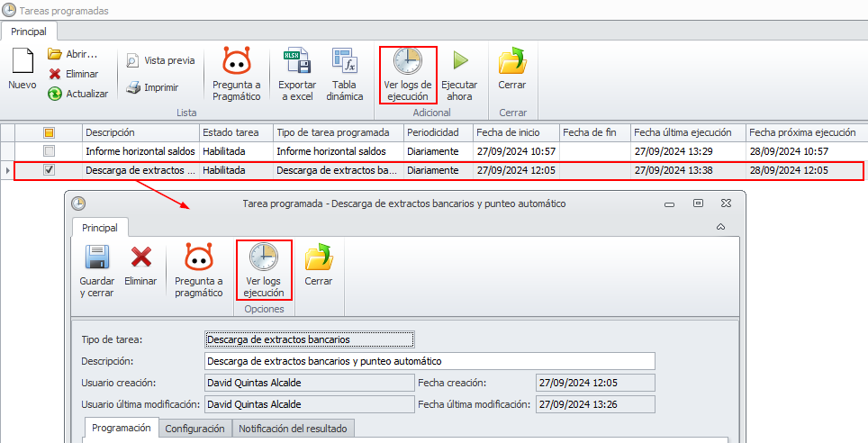Uncheck the Descarga de extractos row checkbox

click(x=49, y=170)
